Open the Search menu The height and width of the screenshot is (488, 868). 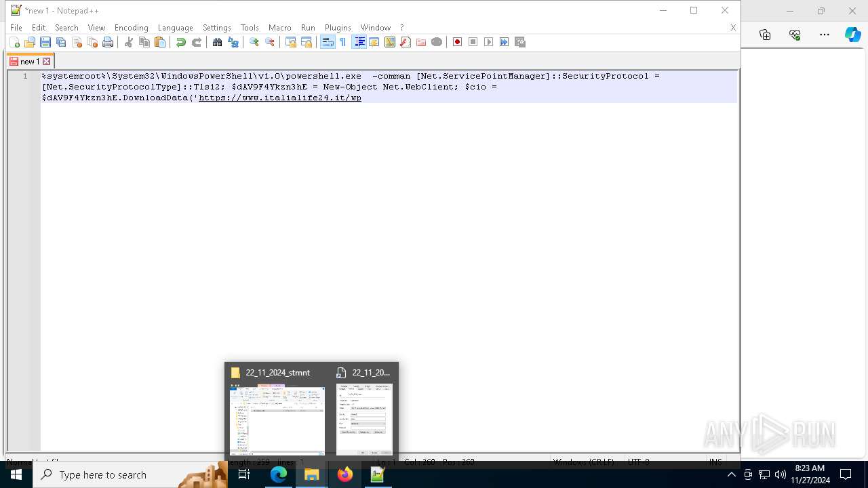pyautogui.click(x=66, y=28)
